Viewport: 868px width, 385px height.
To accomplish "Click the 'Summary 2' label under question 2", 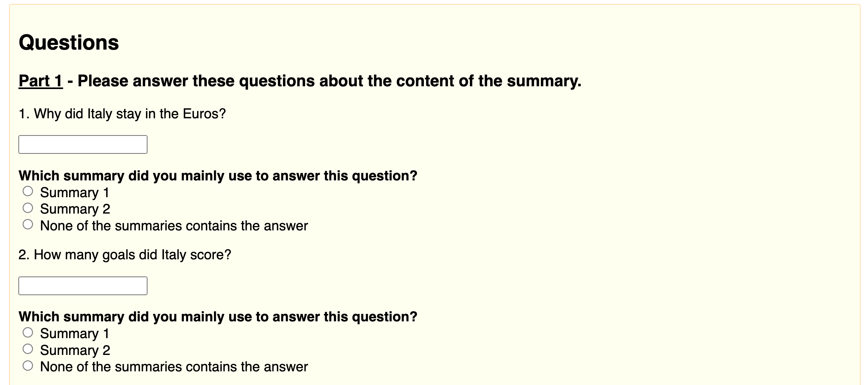I will (75, 350).
